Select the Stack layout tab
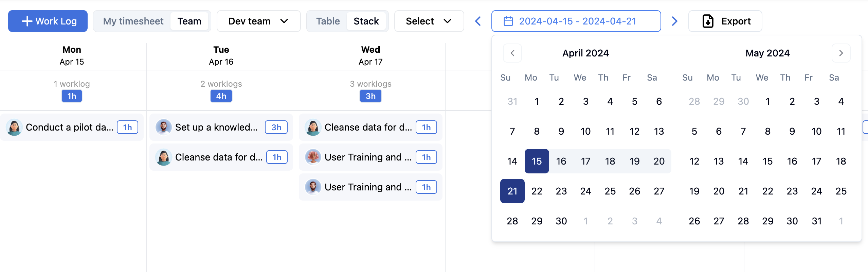Screen dimensions: 868x272 coord(366,21)
